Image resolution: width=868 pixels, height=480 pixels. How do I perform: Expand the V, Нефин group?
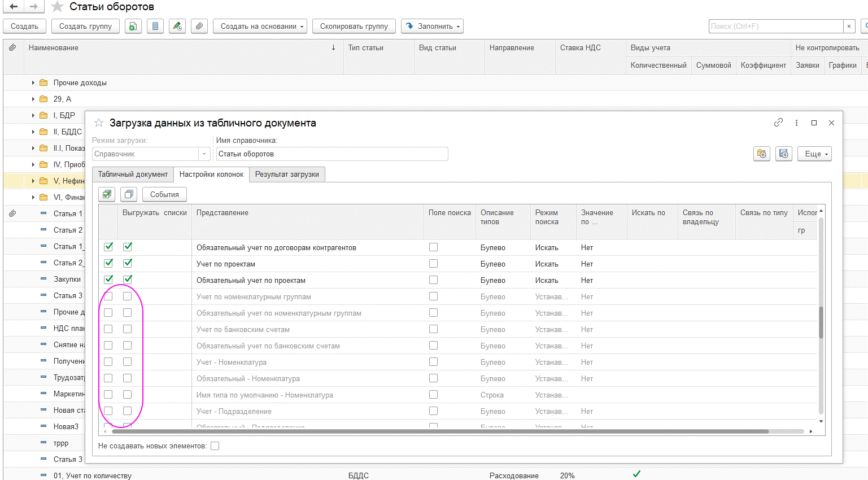tap(33, 181)
